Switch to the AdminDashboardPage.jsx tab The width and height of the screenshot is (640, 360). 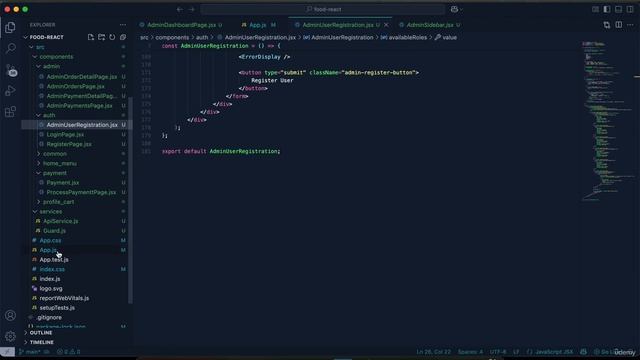[x=181, y=25]
